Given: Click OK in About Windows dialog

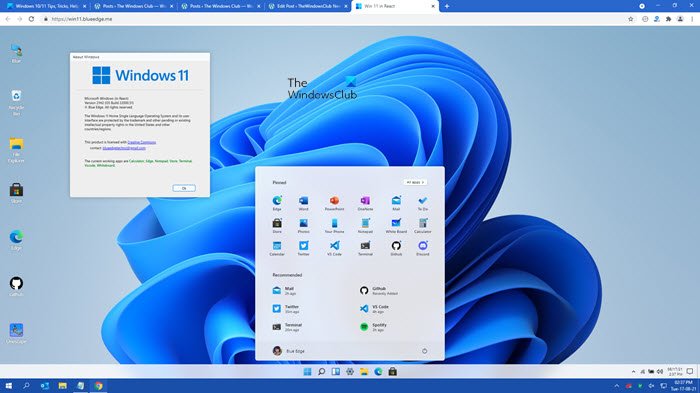Looking at the screenshot, I should (x=184, y=188).
